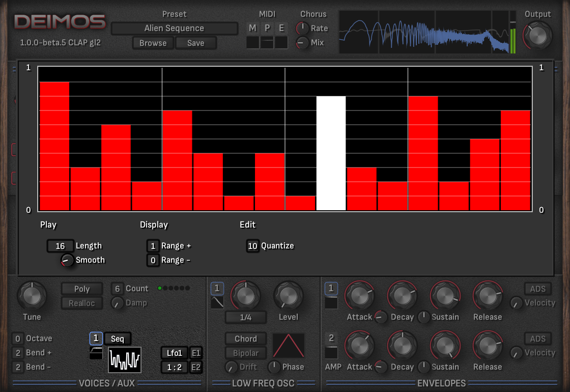Open the sequence waveform thumbnail
570x392 pixels.
tap(125, 360)
